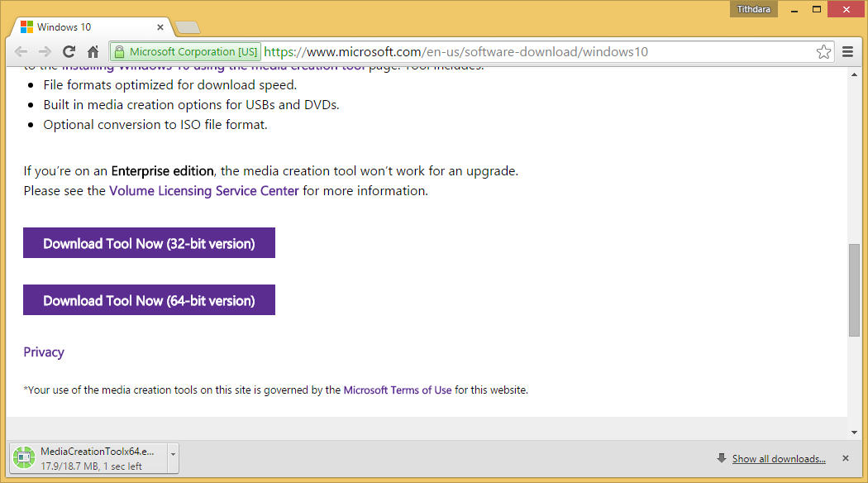Click the browser Forward arrow
This screenshot has height=483, width=868.
click(x=45, y=52)
